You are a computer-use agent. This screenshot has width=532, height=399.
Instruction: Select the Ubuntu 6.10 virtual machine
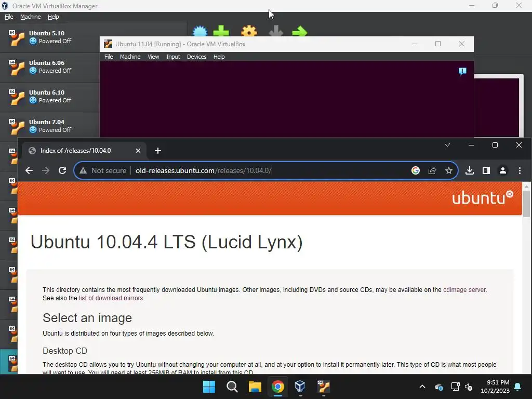pyautogui.click(x=50, y=97)
